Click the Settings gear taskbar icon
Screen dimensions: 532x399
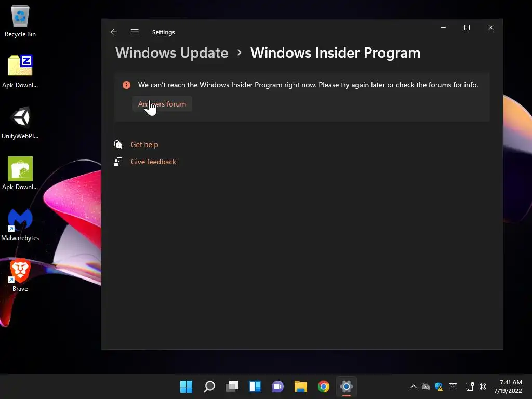pos(347,387)
